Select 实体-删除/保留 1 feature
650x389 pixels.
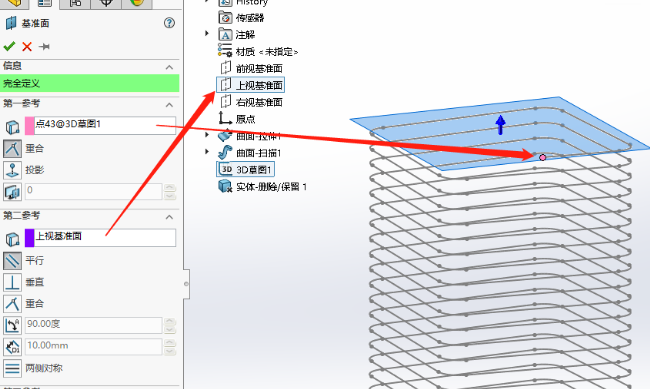(x=272, y=187)
